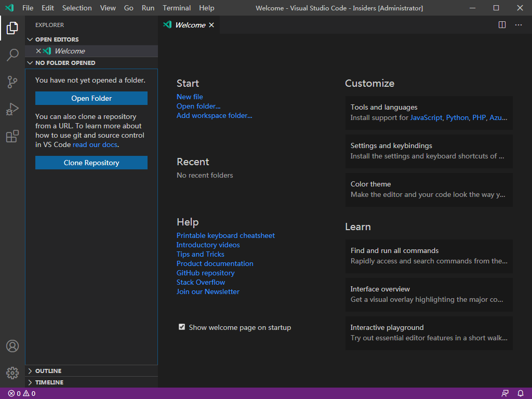Open the Tips and Tricks link

(x=200, y=254)
